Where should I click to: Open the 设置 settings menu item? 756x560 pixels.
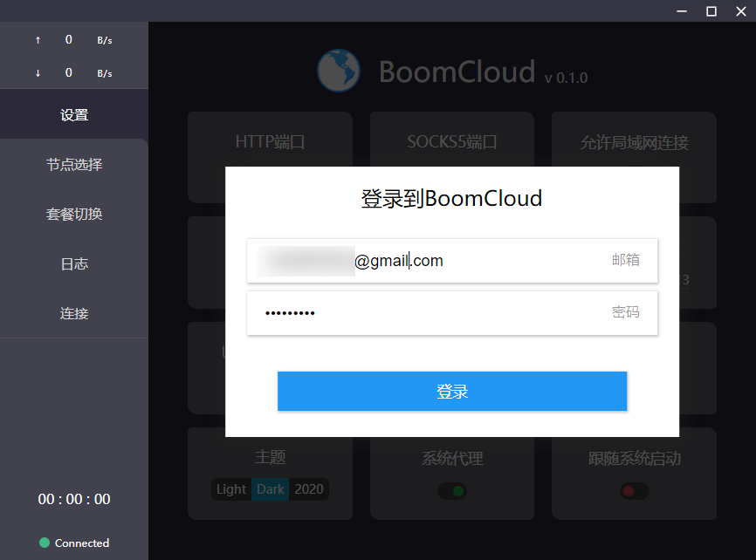pyautogui.click(x=74, y=114)
